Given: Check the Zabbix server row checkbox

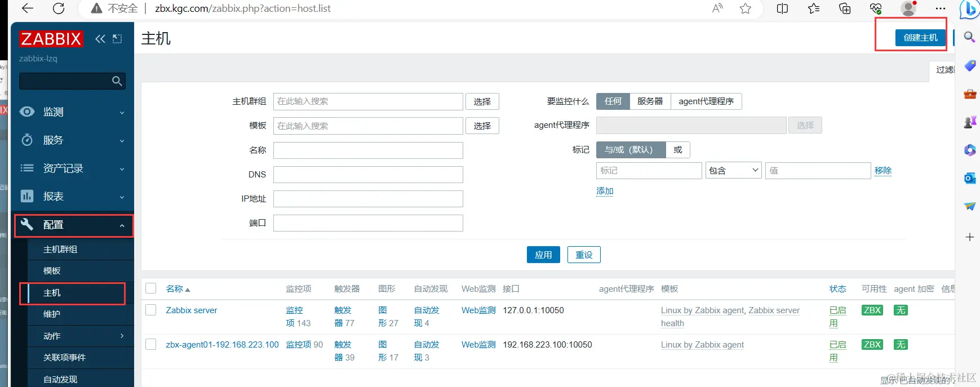Looking at the screenshot, I should point(151,310).
